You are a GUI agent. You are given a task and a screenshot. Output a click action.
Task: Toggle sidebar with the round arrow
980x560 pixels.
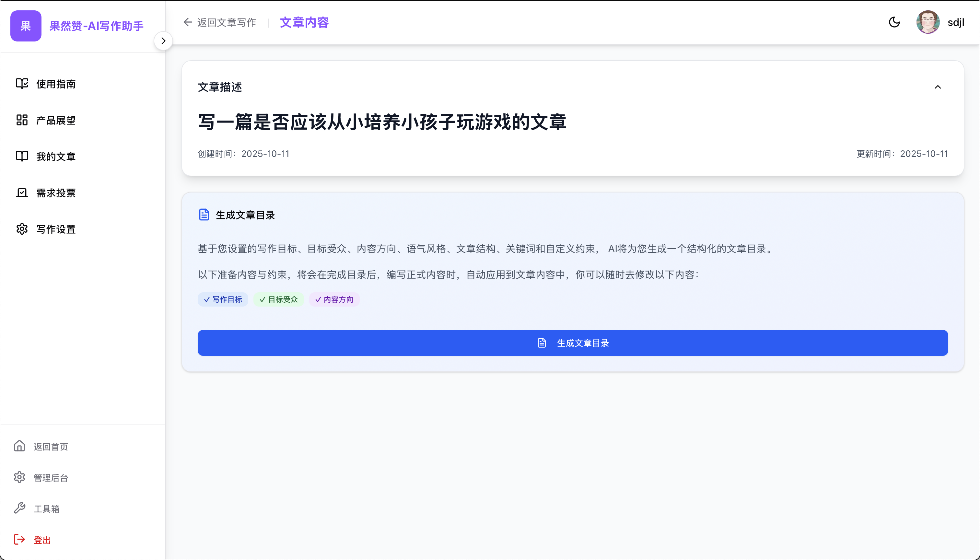(x=163, y=41)
